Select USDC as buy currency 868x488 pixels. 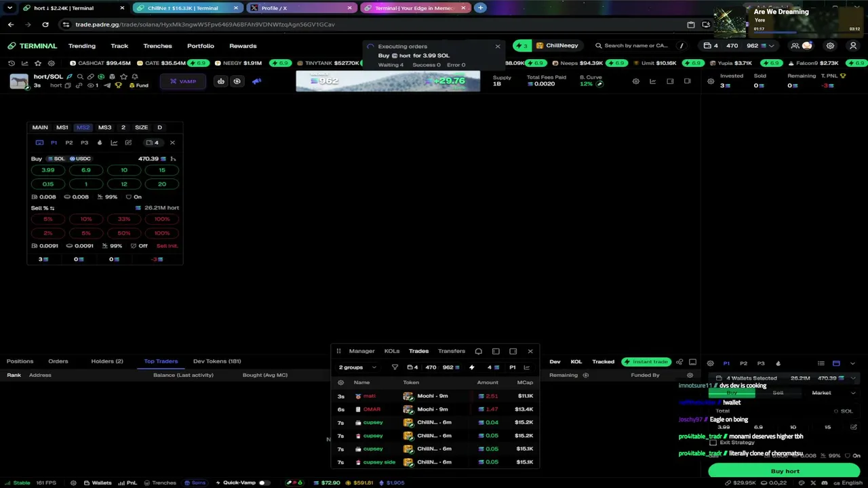[80, 159]
